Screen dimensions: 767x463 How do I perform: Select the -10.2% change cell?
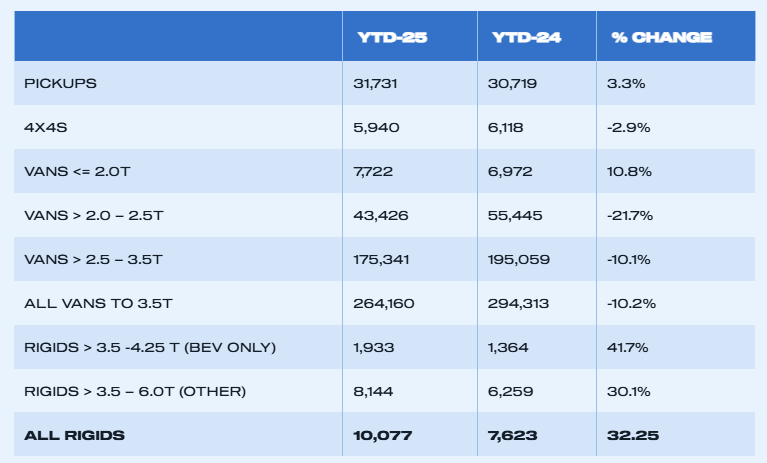coord(630,303)
